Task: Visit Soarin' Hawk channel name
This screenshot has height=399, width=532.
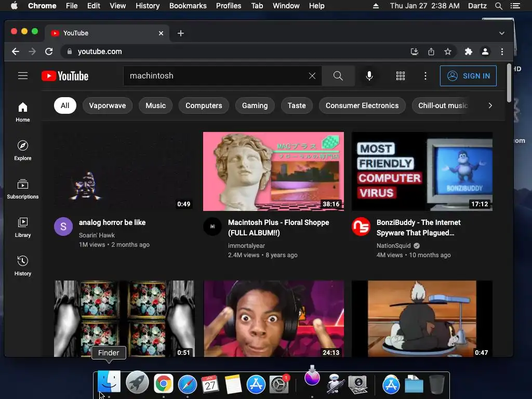Action: coord(97,235)
